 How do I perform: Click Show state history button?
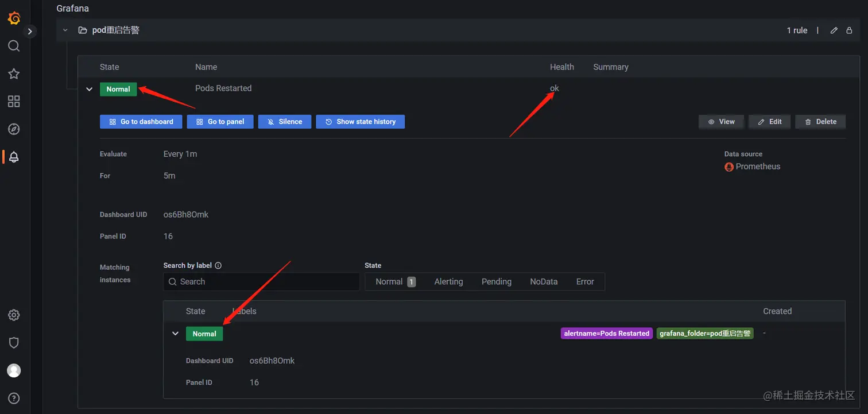(361, 122)
